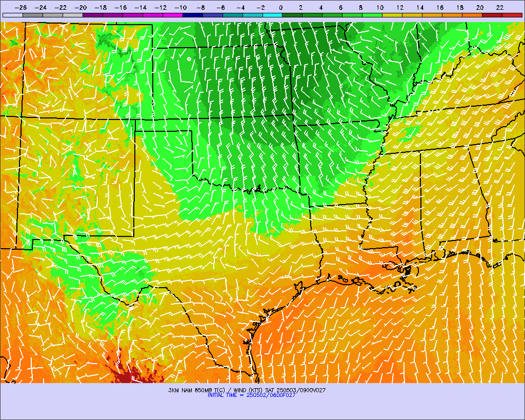Click the dark blue swatch between -10 and -8

tap(193, 15)
